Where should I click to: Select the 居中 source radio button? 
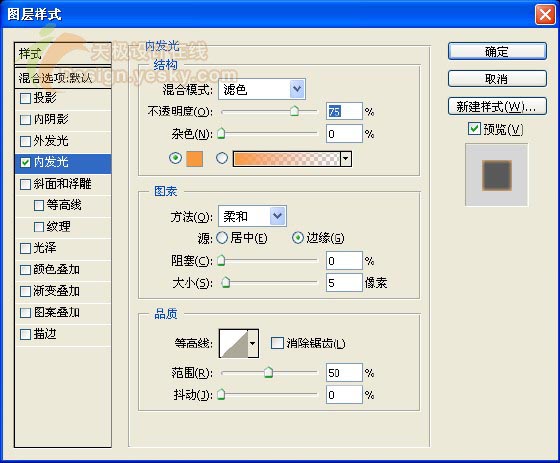[x=222, y=238]
